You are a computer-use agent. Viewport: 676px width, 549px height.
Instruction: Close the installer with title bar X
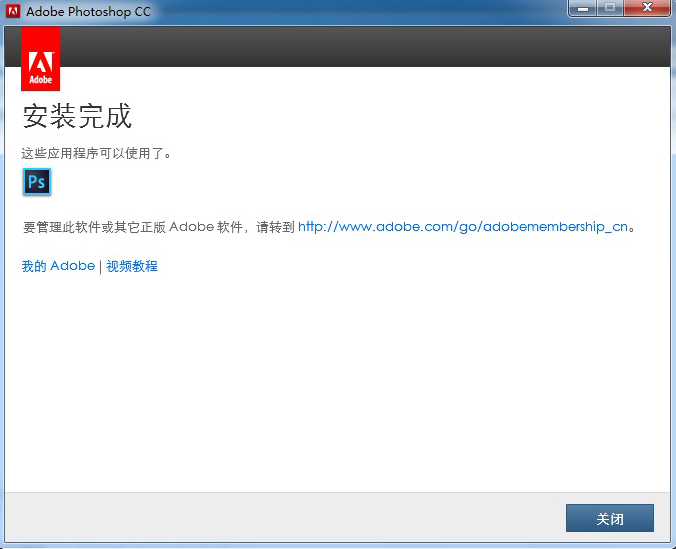pyautogui.click(x=647, y=8)
